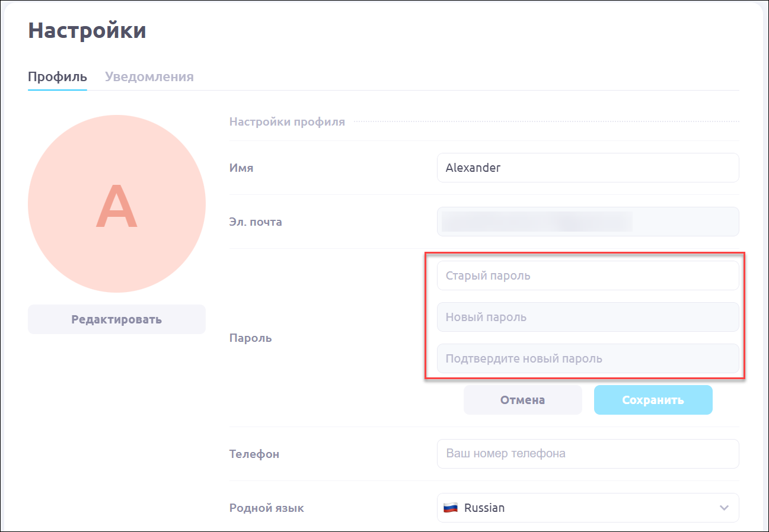Screen dimensions: 769x532
Task: Click the Настройки page heading
Action: pyautogui.click(x=87, y=31)
